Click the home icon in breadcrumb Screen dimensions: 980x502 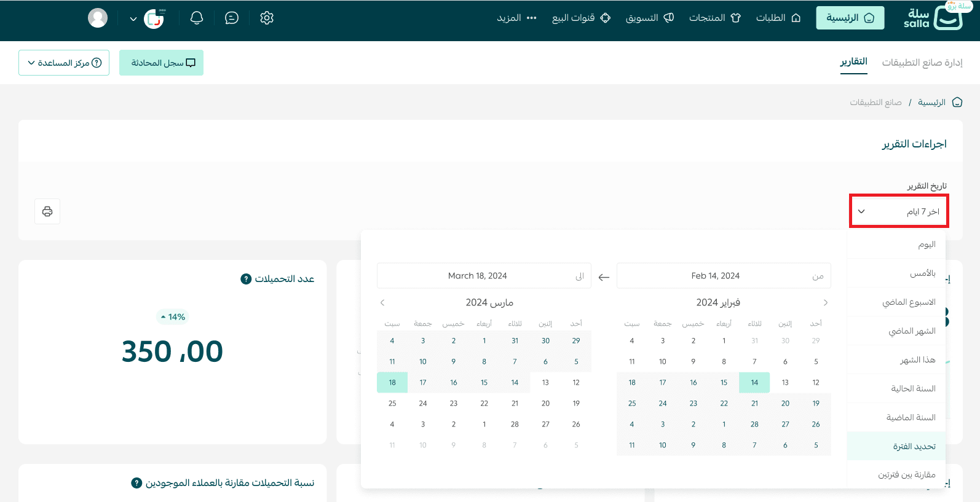coord(957,102)
